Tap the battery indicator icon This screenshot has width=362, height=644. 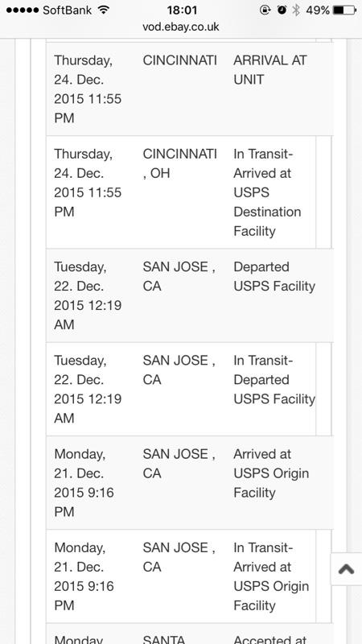pos(344,10)
